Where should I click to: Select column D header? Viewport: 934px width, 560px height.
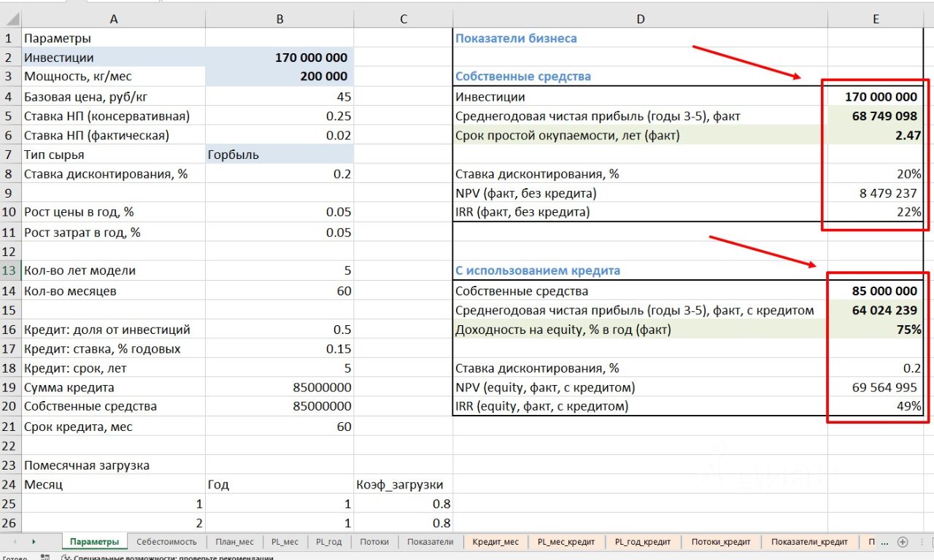(x=640, y=20)
